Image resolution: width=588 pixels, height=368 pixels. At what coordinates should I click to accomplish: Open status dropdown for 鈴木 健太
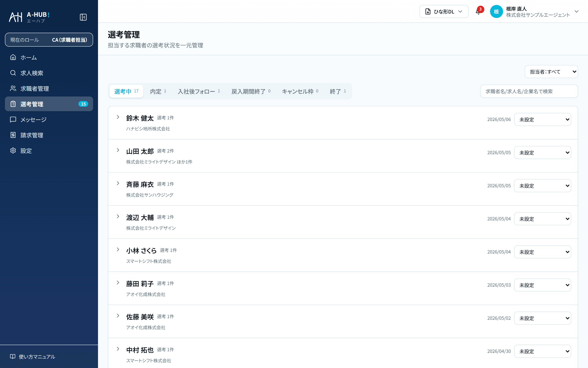click(x=542, y=120)
